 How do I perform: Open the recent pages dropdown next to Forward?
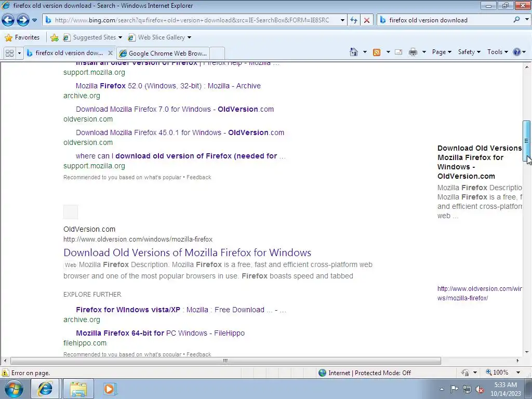(x=34, y=20)
